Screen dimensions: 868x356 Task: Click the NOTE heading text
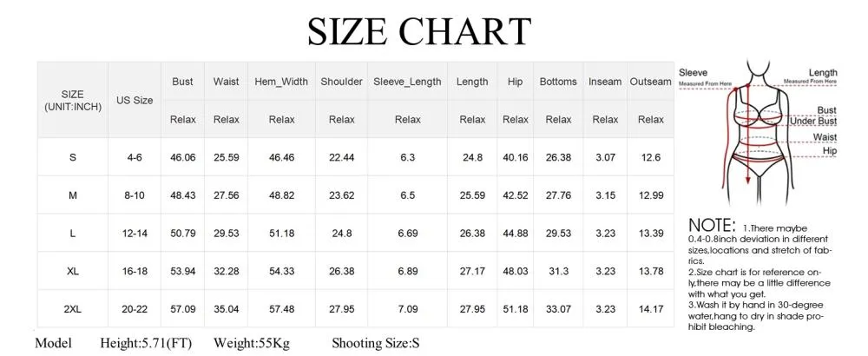[712, 226]
